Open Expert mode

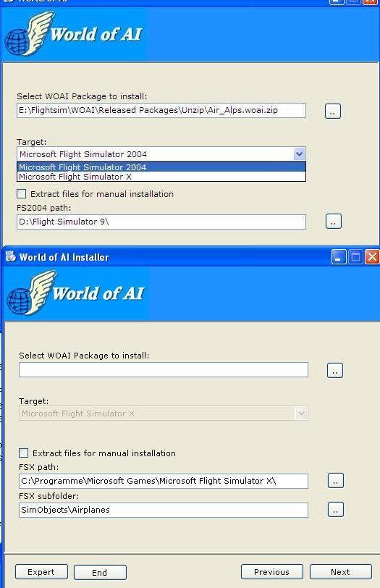pyautogui.click(x=41, y=572)
